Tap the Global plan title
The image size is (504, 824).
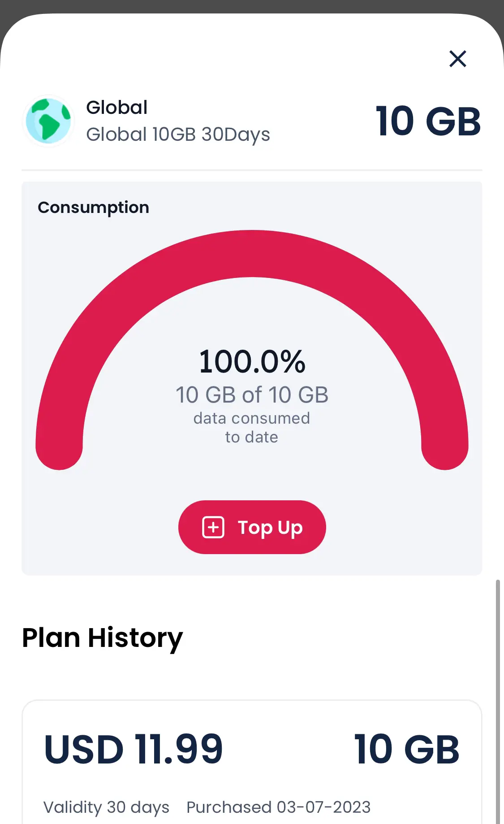[117, 108]
